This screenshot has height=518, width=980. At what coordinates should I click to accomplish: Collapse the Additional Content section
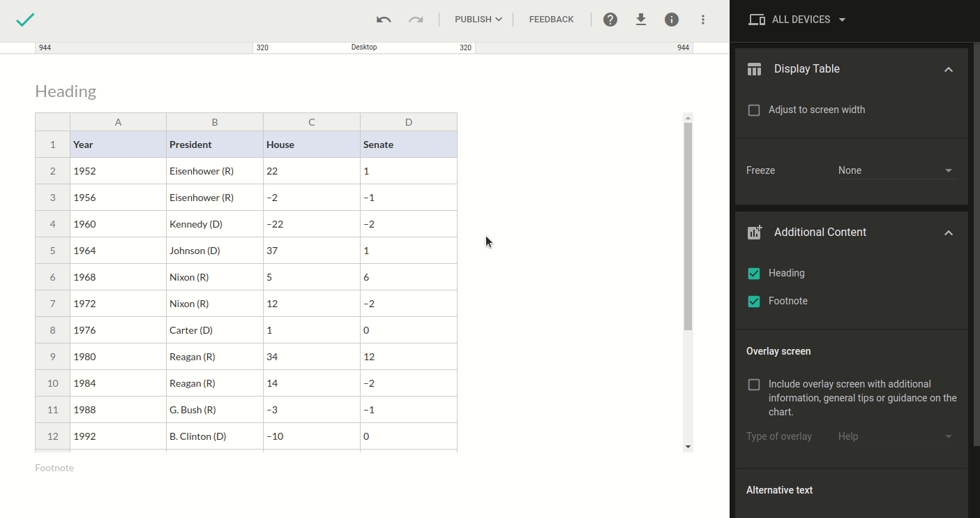(x=948, y=232)
